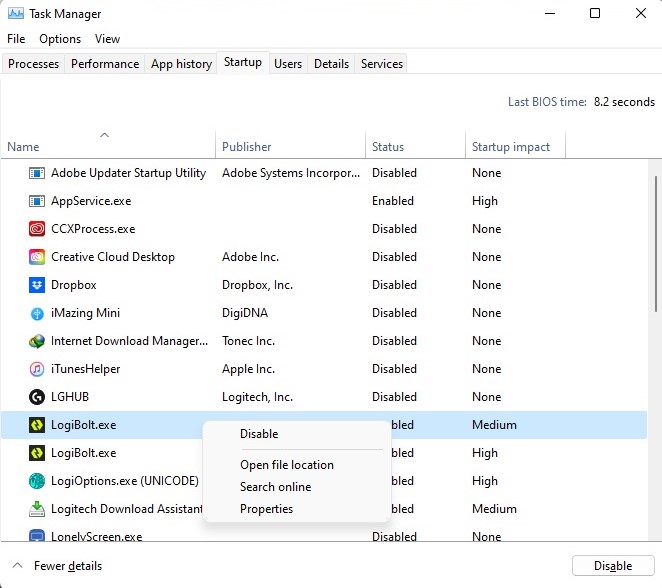Click the Logitech, Inc. publisher cell
The image size is (662, 588).
pyautogui.click(x=257, y=397)
